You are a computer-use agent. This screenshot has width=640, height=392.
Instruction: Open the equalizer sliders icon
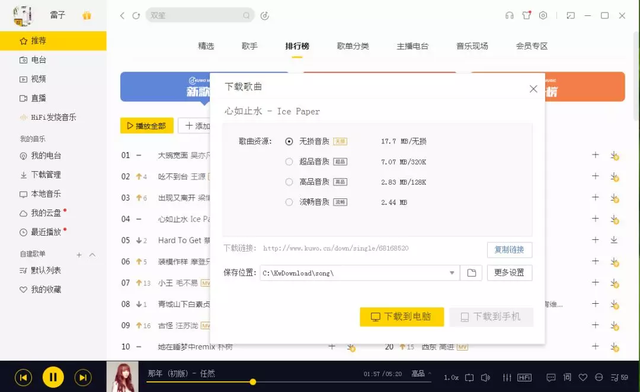click(x=507, y=378)
